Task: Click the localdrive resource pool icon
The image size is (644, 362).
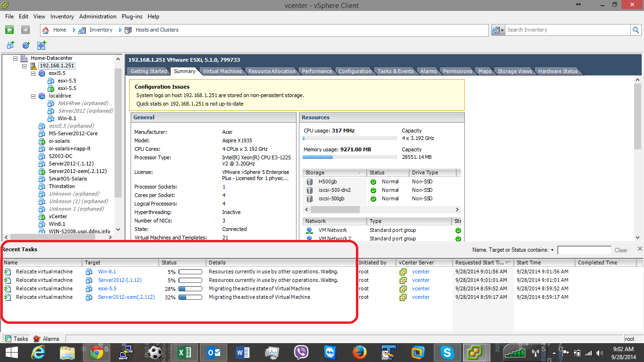Action: coord(42,96)
